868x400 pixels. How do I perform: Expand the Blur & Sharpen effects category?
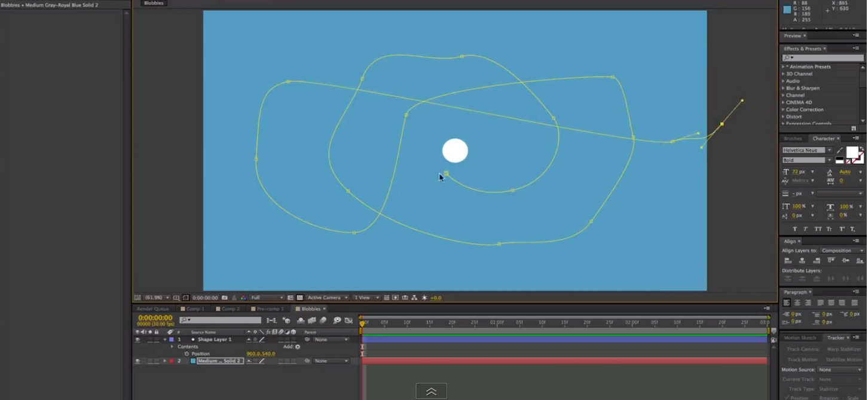783,88
